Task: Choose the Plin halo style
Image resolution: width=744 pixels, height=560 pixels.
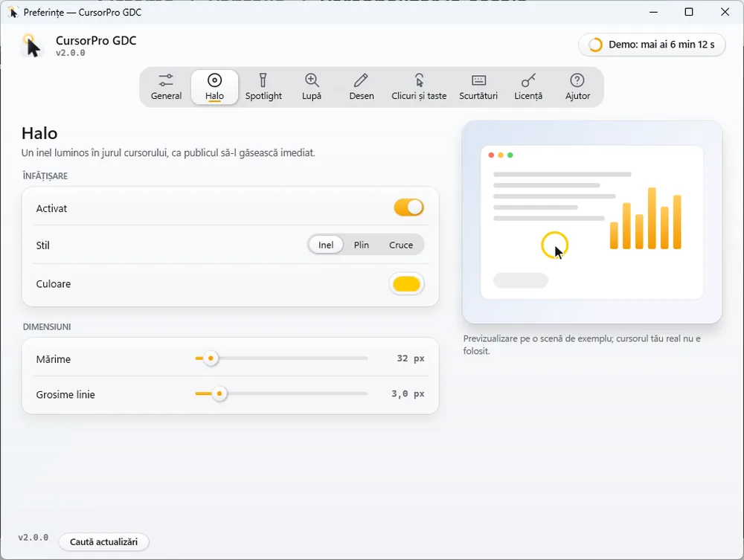Action: pyautogui.click(x=361, y=245)
